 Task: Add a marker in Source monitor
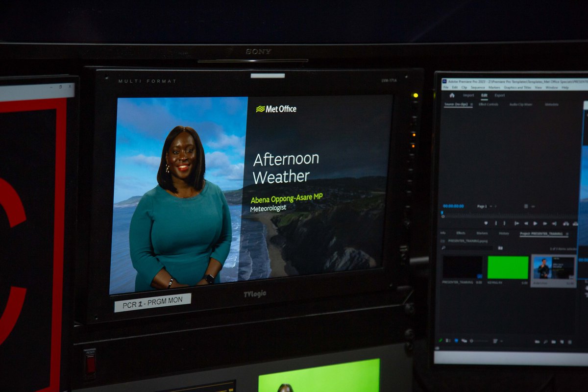click(486, 223)
